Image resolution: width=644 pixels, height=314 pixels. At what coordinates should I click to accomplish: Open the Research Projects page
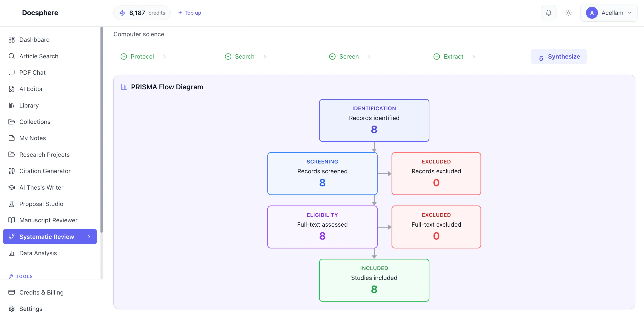coord(50,155)
